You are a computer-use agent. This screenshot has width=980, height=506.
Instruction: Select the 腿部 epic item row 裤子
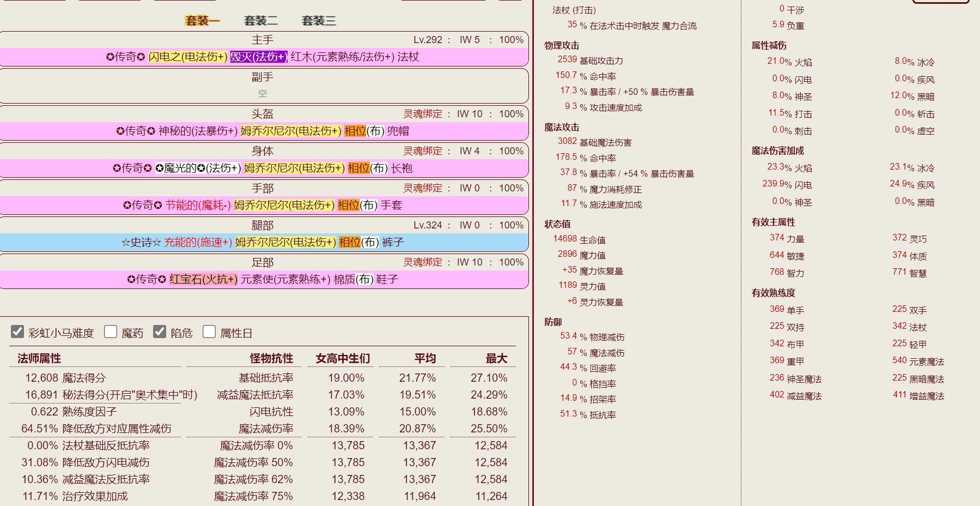tap(264, 242)
